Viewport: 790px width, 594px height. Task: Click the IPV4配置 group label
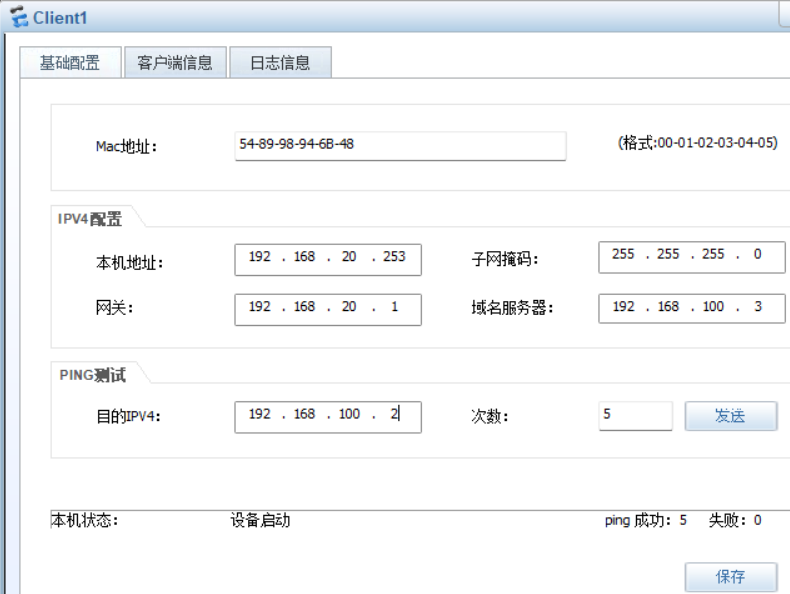click(90, 219)
